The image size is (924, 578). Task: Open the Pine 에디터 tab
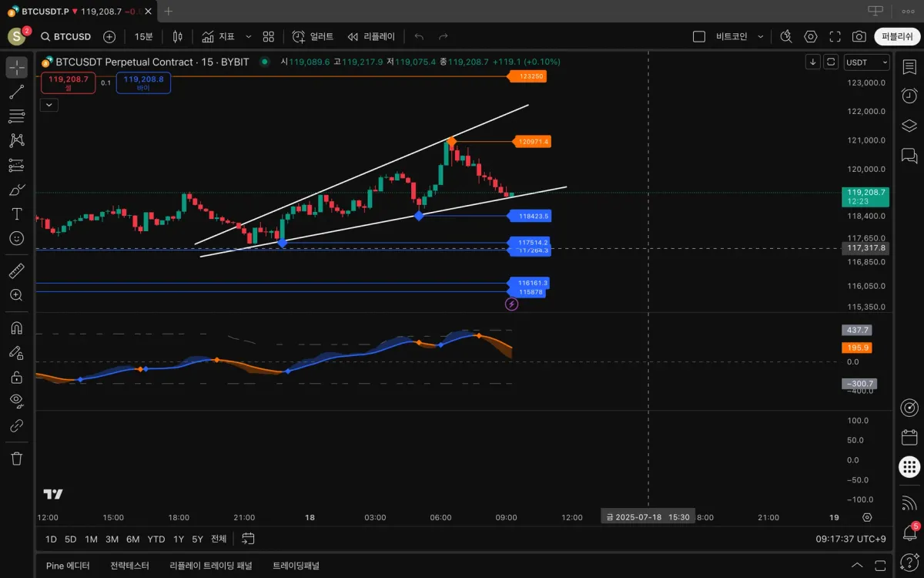click(x=68, y=566)
